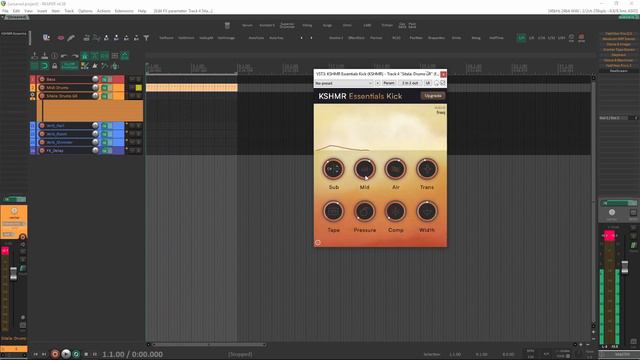Screen dimensions: 640x360
Task: Arm the Verb_Room track for recording
Action: [x=42, y=134]
